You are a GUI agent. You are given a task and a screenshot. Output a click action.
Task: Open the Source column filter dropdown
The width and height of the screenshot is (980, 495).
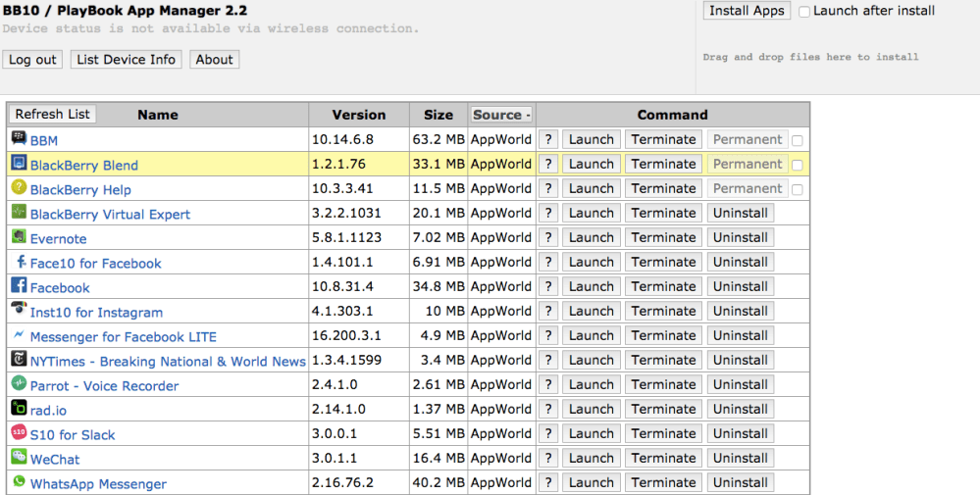pyautogui.click(x=501, y=115)
